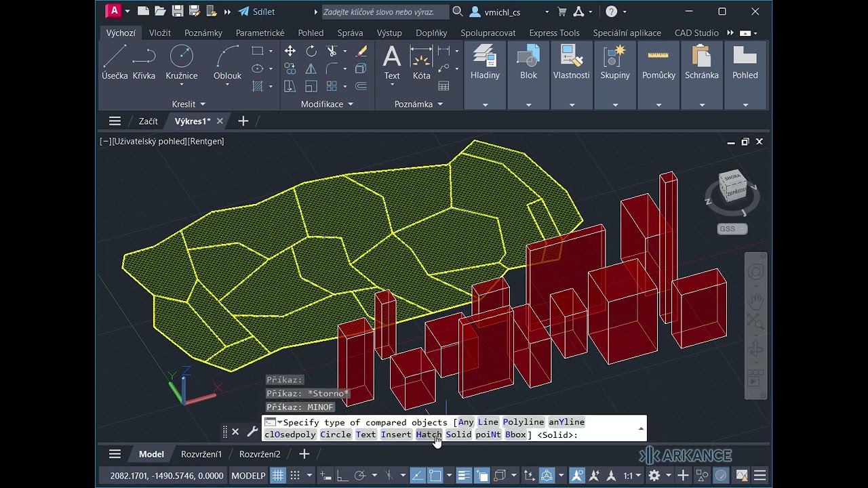The image size is (868, 488).
Task: Select the Kóta dimension tool
Action: point(422,63)
